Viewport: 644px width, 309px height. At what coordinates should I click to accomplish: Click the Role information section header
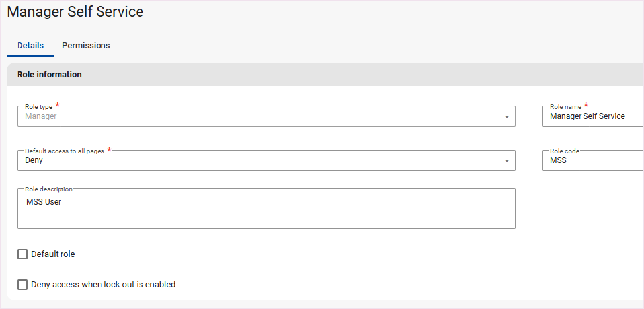pyautogui.click(x=50, y=75)
